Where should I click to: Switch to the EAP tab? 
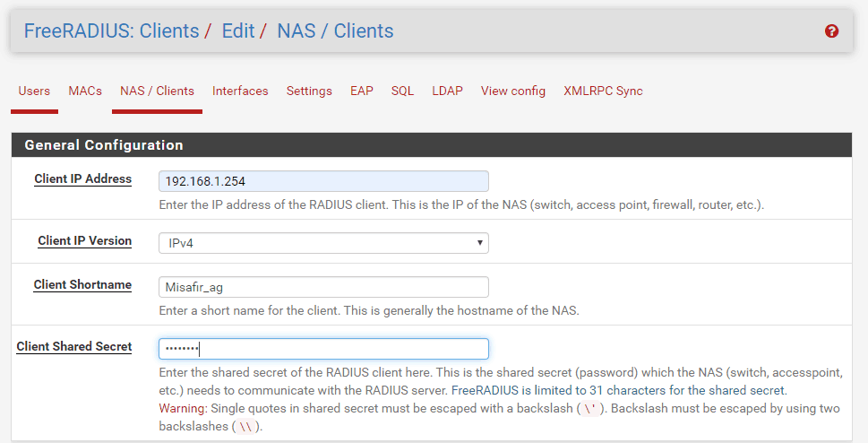pos(362,91)
